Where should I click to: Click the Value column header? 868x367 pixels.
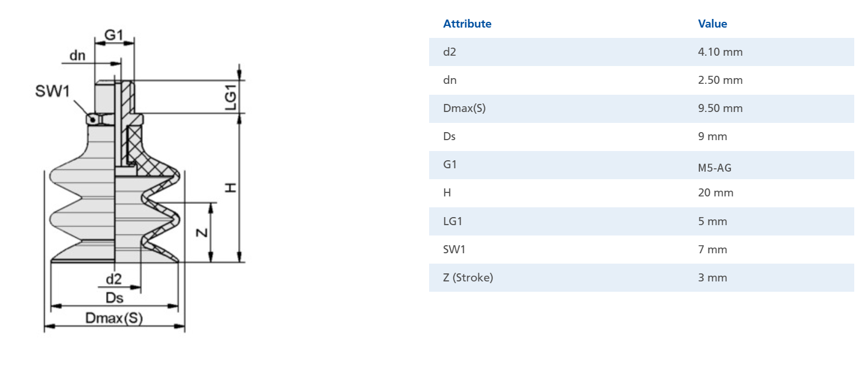click(x=712, y=24)
